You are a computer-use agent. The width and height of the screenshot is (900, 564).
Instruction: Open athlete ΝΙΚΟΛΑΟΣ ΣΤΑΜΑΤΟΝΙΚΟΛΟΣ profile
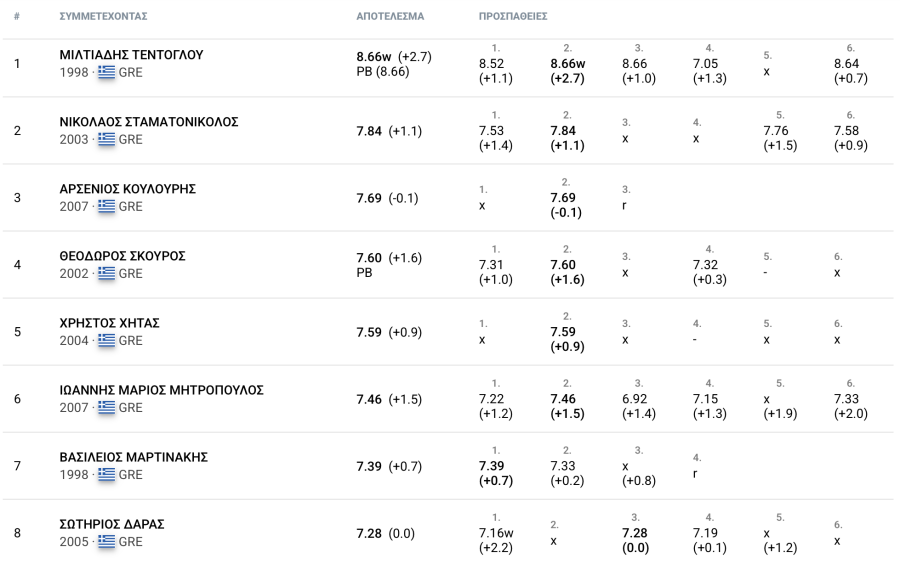coord(149,122)
